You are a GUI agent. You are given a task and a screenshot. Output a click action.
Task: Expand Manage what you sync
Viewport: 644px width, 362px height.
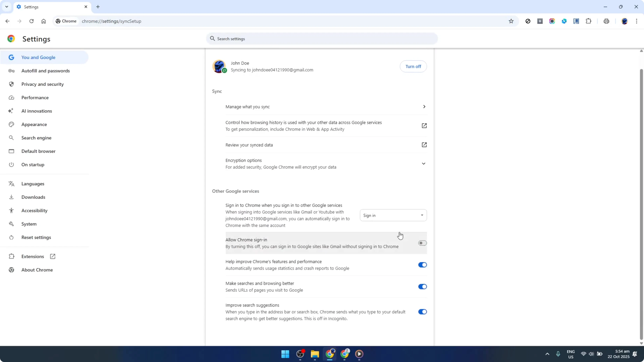pos(424,107)
